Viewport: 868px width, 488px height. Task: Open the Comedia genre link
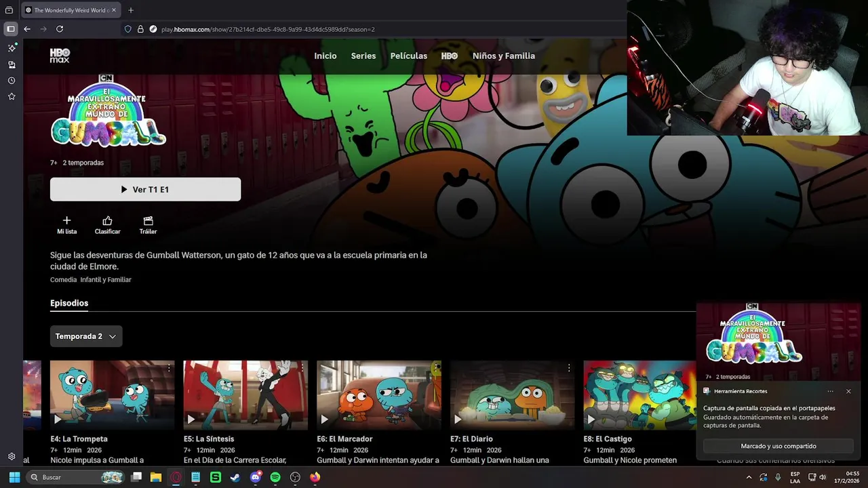click(63, 279)
